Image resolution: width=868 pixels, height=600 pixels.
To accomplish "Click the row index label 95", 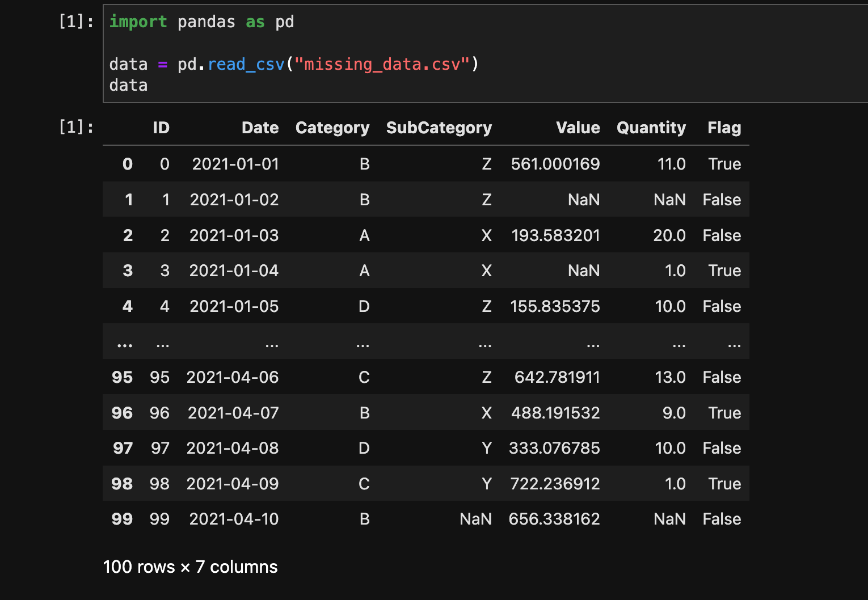I will click(x=122, y=377).
